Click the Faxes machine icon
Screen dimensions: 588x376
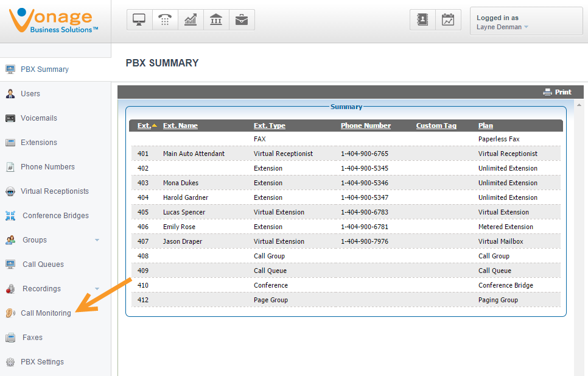pyautogui.click(x=10, y=338)
